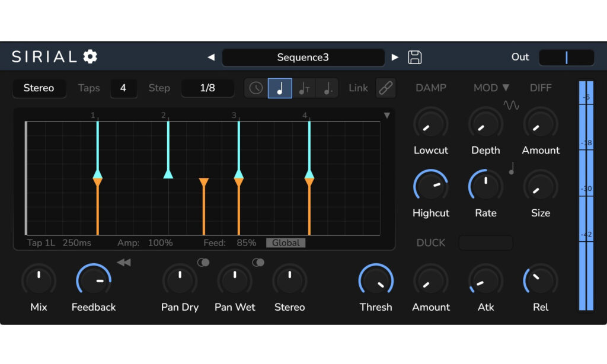Open the Sequence3 preset menu
This screenshot has height=364, width=607.
[x=303, y=58]
